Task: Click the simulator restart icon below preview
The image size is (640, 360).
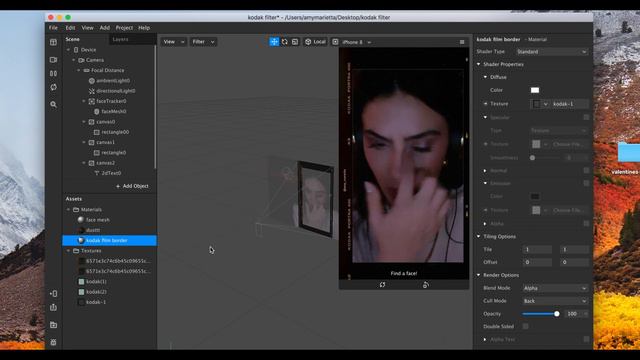Action: coord(382,285)
